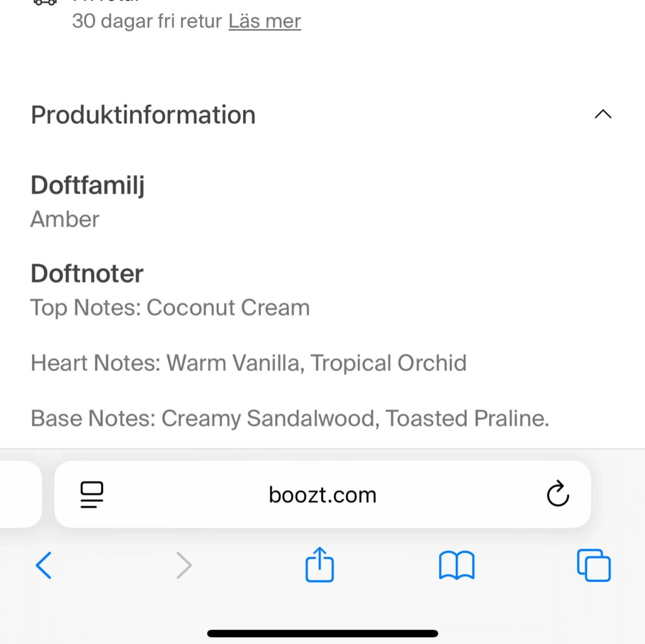Select the Doftfamilj heading
645x644 pixels.
pyautogui.click(x=88, y=185)
